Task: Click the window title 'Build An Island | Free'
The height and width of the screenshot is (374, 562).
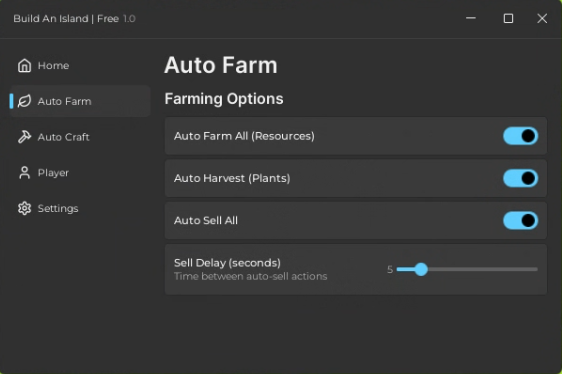Action: (66, 19)
